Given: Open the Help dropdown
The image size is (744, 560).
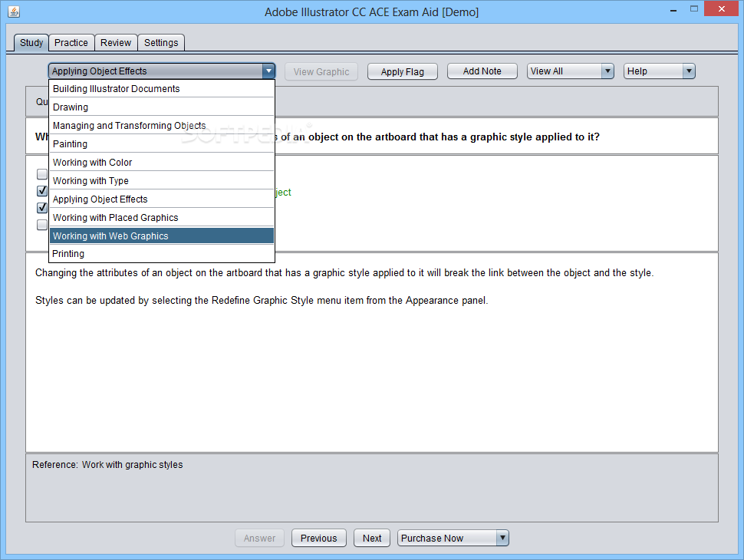Looking at the screenshot, I should [x=659, y=71].
